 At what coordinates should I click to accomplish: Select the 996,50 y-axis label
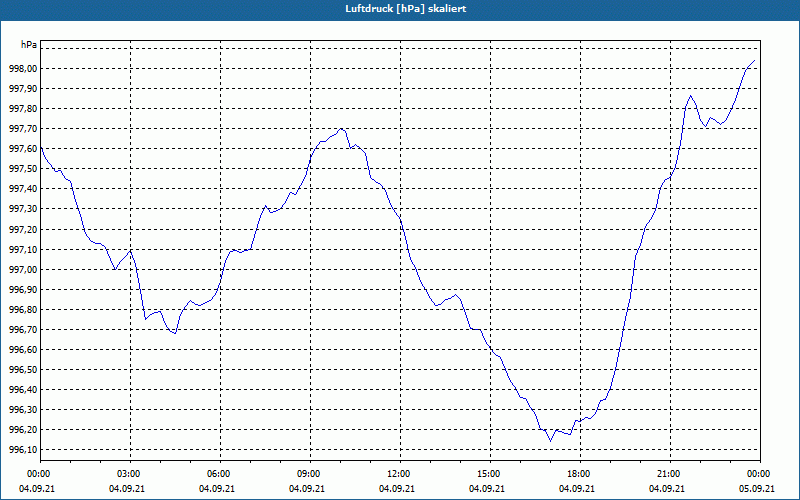tap(23, 370)
